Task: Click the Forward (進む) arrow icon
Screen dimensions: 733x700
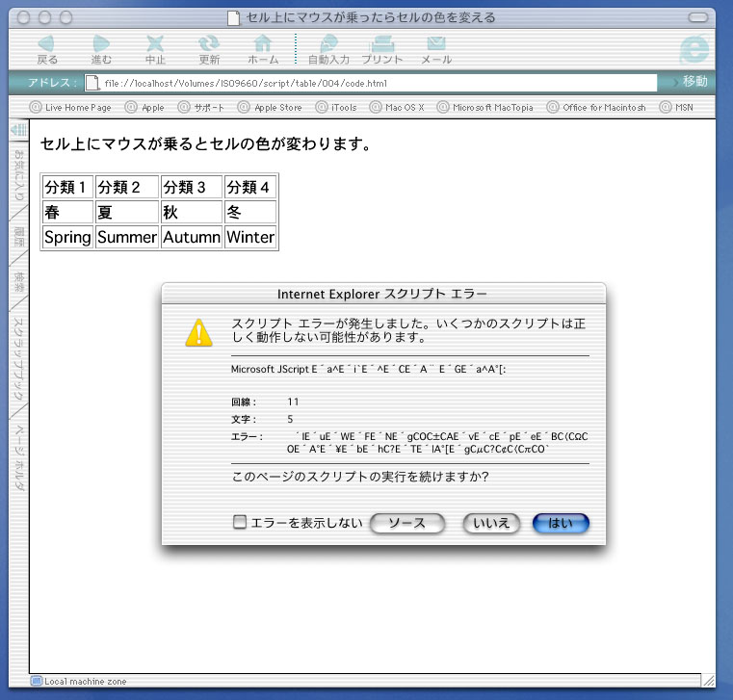Action: click(101, 43)
